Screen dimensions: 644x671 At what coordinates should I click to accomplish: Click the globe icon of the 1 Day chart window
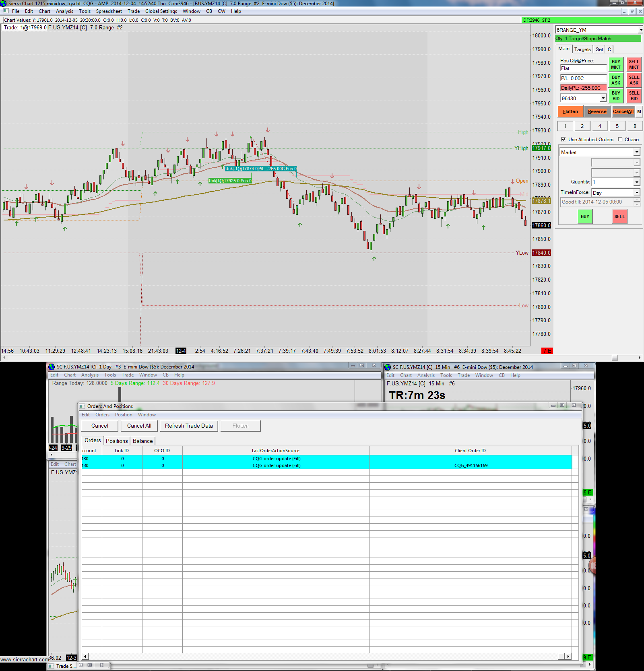(x=52, y=367)
